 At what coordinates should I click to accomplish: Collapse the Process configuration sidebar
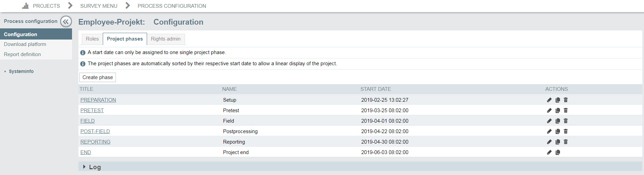66,22
